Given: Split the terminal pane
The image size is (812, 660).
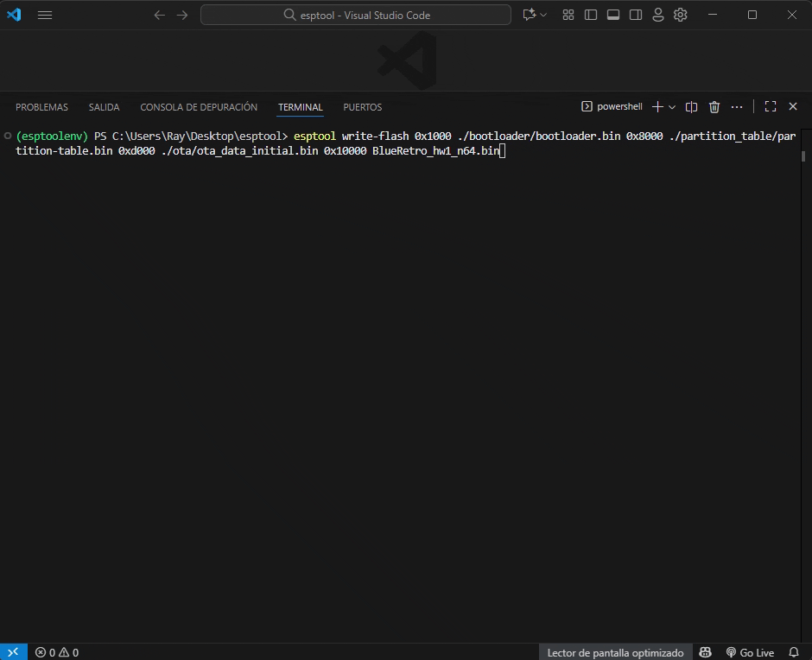Looking at the screenshot, I should click(691, 107).
